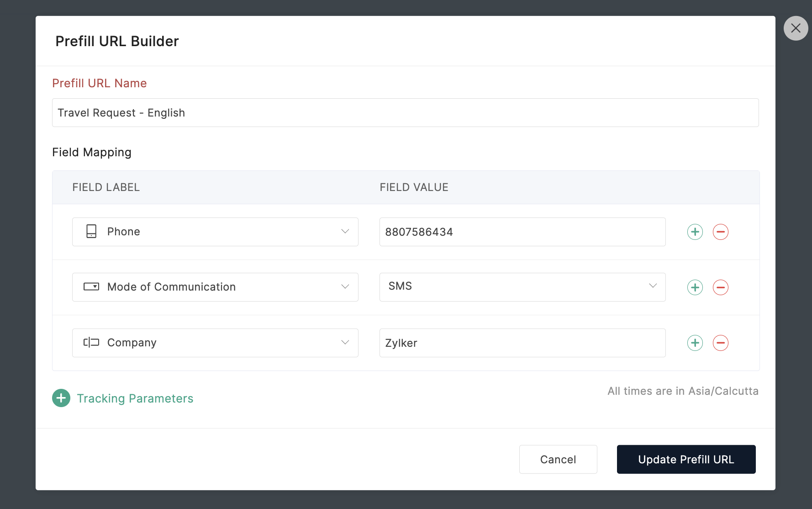Viewport: 812px width, 509px height.
Task: Click the Zylker company value field
Action: [x=522, y=343]
